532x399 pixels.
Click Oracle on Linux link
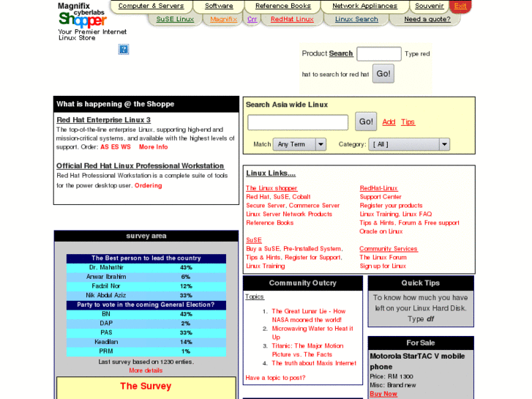point(381,231)
